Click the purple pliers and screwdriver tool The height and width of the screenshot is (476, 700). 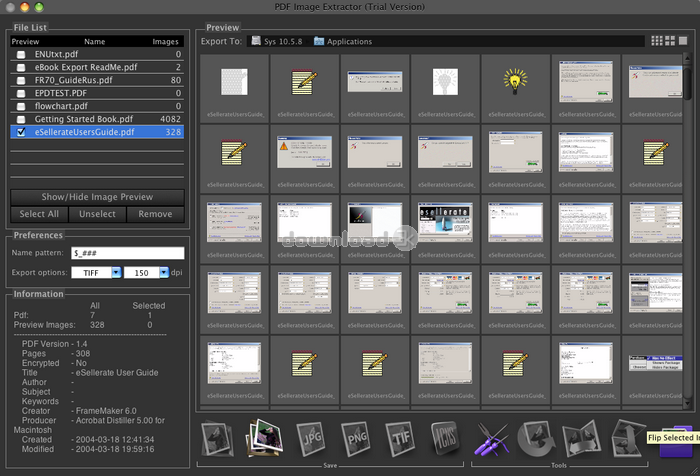491,439
